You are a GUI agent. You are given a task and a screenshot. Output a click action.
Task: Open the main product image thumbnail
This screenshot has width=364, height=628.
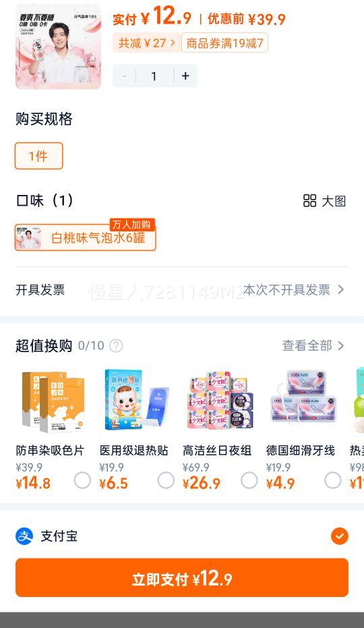[59, 46]
